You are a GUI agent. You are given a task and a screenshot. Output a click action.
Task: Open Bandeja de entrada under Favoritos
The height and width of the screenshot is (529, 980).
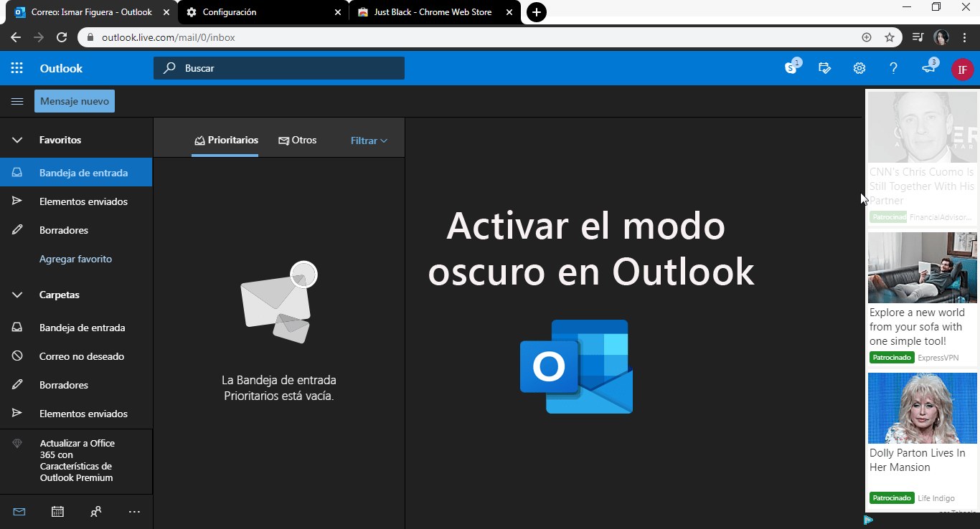click(76, 173)
